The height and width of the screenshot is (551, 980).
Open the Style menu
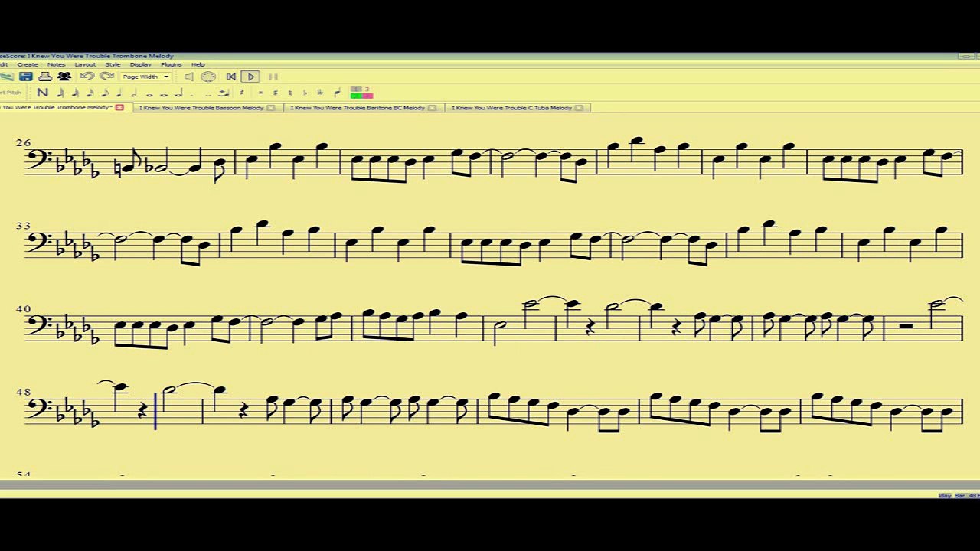(113, 64)
